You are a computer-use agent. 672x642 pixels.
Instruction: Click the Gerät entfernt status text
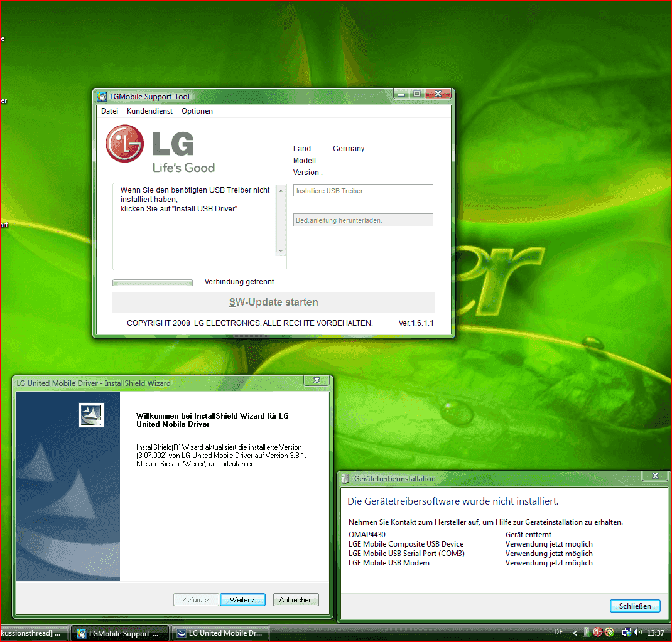(x=528, y=535)
